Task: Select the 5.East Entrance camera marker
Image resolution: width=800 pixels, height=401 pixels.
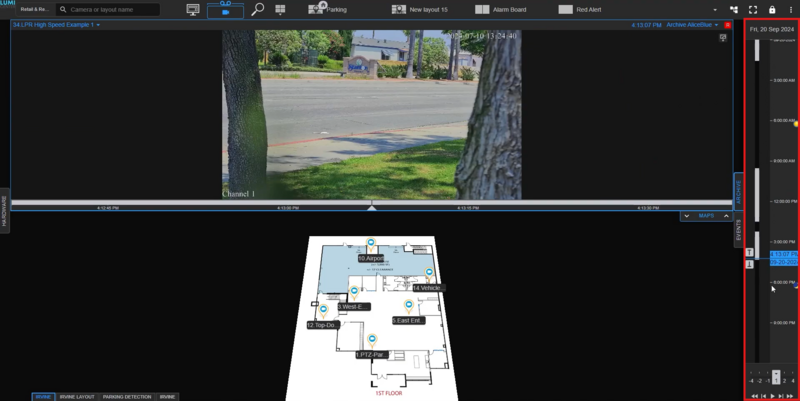Action: (408, 306)
